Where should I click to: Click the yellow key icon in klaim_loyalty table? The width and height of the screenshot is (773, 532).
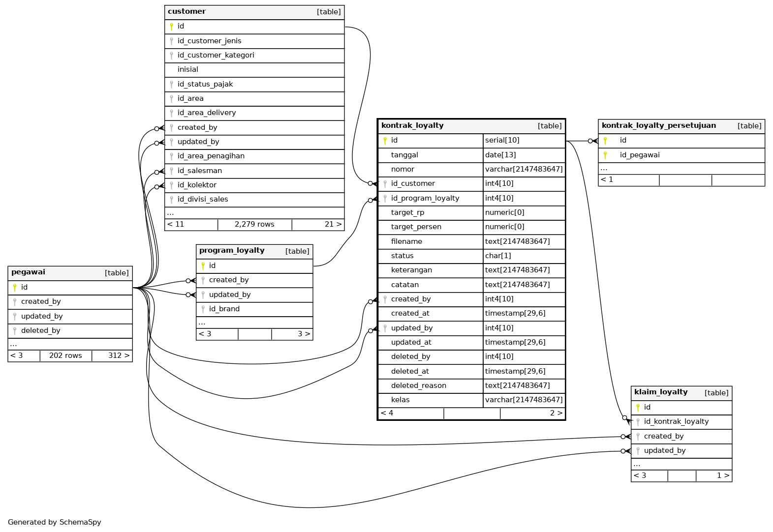click(638, 408)
